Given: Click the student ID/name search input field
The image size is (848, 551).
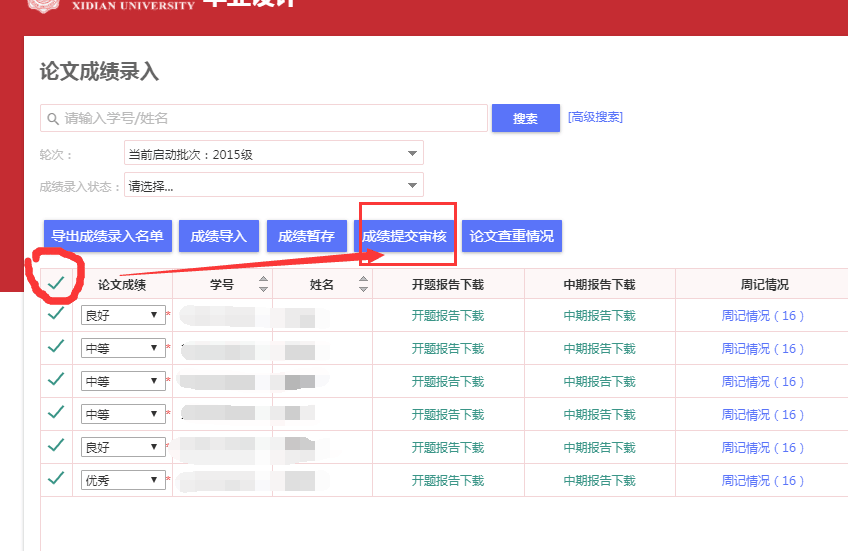Looking at the screenshot, I should click(270, 118).
